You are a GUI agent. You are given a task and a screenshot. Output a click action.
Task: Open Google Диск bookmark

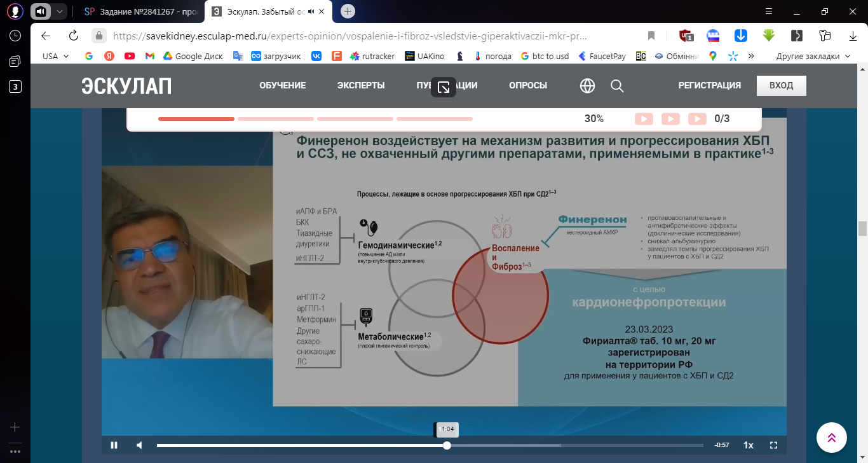pos(193,56)
